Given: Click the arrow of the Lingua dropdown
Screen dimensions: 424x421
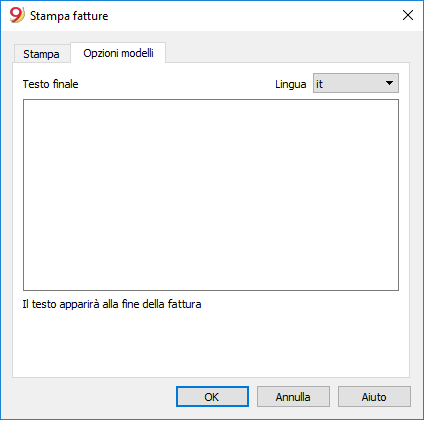Looking at the screenshot, I should coord(389,83).
